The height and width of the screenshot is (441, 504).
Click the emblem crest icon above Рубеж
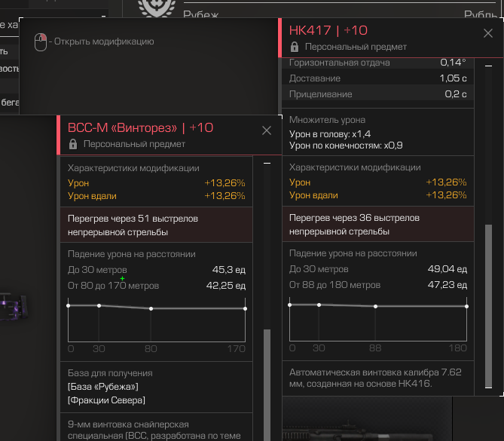[x=157, y=8]
